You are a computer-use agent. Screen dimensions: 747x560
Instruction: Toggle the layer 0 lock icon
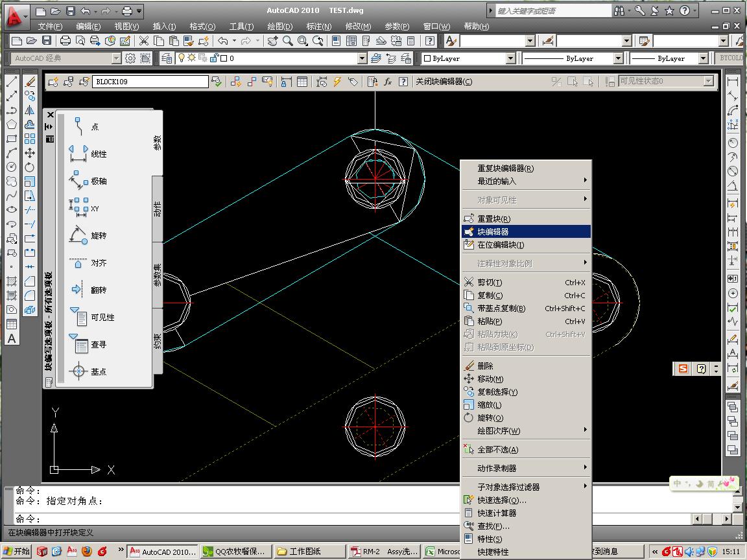click(x=213, y=58)
